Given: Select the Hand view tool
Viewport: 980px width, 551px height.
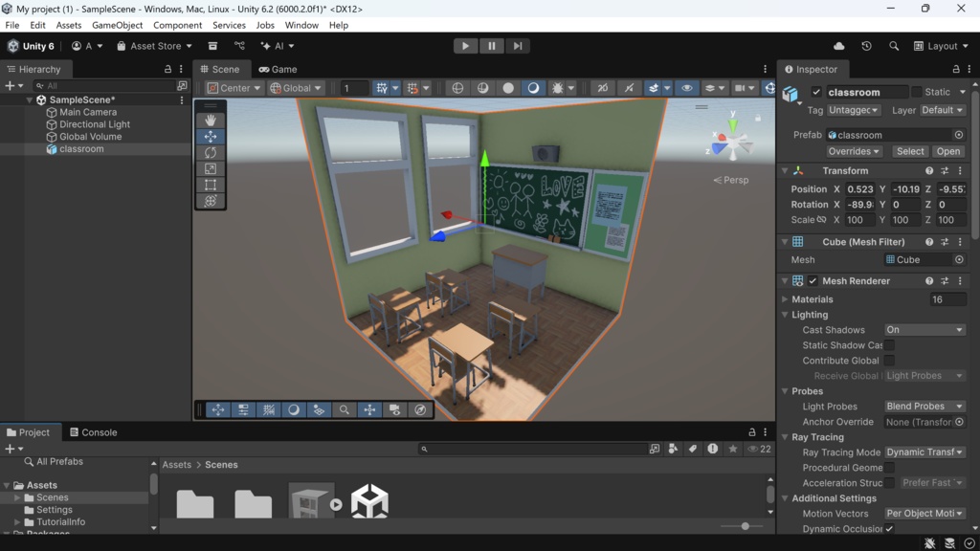Looking at the screenshot, I should pyautogui.click(x=211, y=120).
